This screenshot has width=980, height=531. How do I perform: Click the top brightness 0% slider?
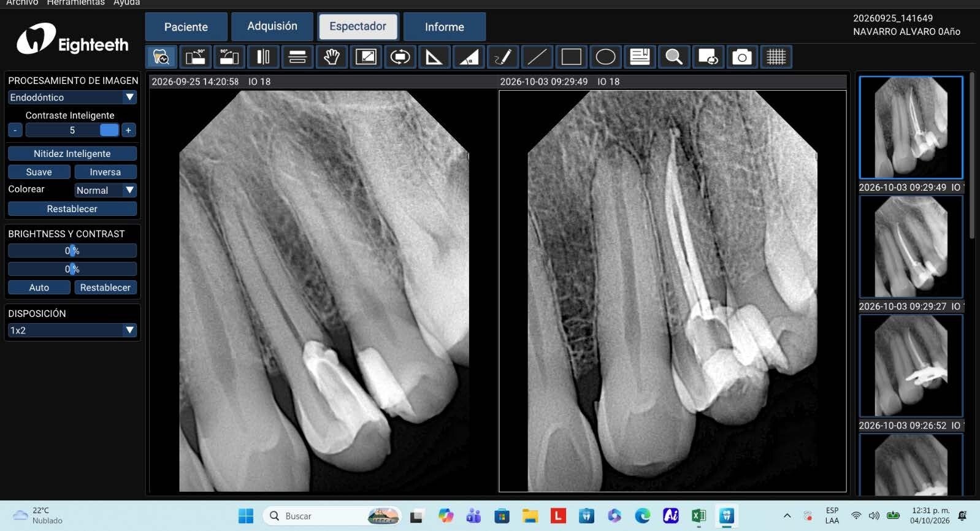[72, 250]
